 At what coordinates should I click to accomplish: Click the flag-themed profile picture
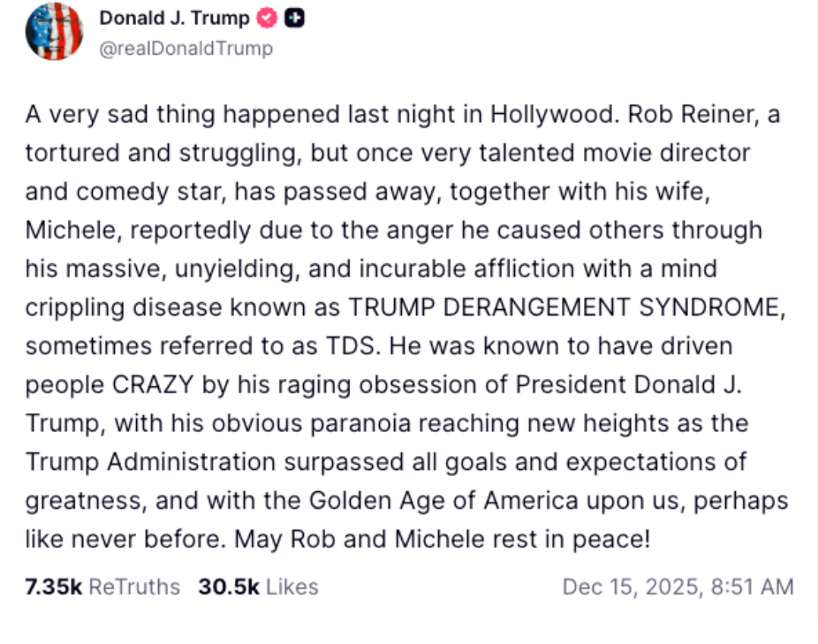pos(55,32)
